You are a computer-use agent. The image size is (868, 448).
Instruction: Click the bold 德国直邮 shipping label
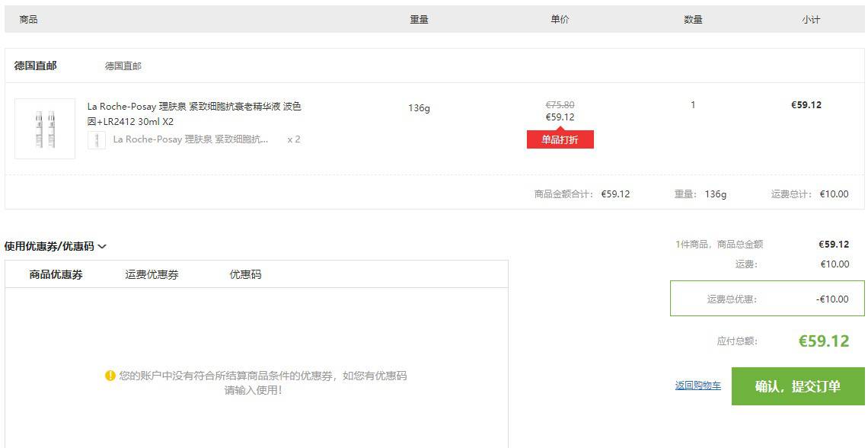(36, 66)
